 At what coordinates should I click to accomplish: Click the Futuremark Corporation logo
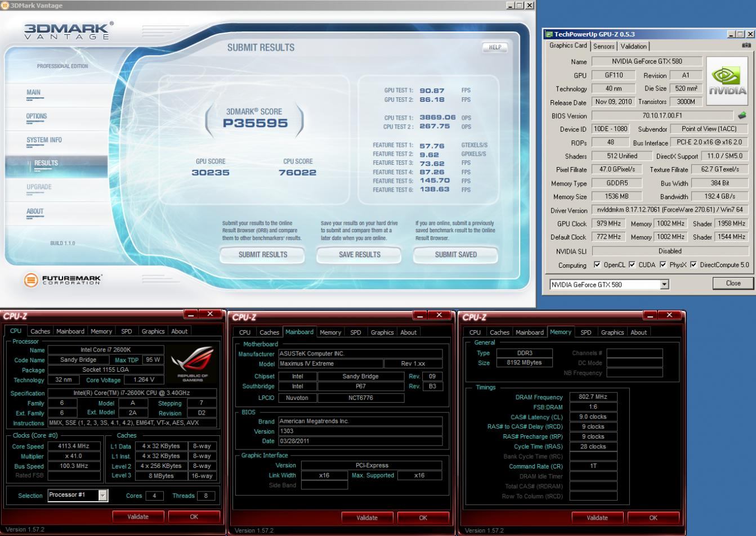pyautogui.click(x=63, y=280)
